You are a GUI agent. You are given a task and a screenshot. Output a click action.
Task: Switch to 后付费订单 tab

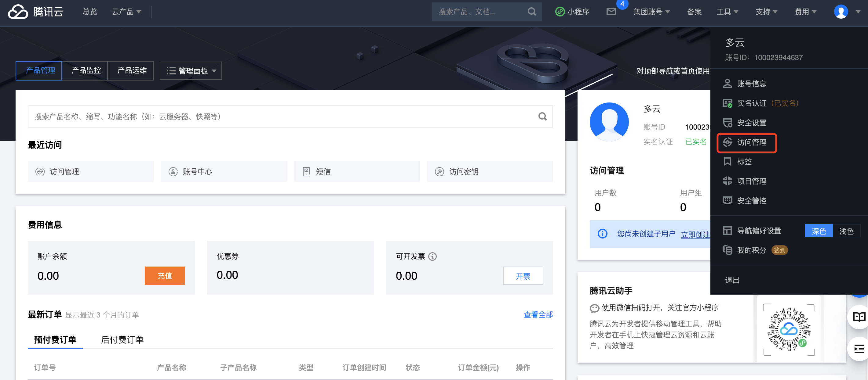122,340
